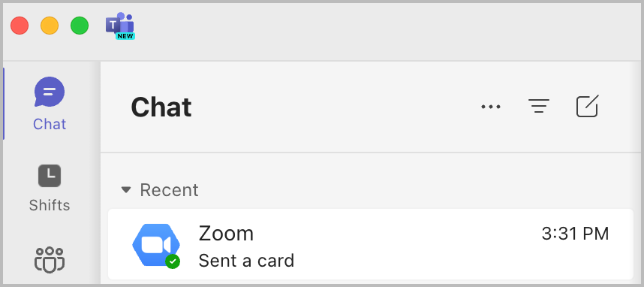The height and width of the screenshot is (287, 644).
Task: Click the green verified badge on the Zoom avatar
Action: [x=173, y=261]
